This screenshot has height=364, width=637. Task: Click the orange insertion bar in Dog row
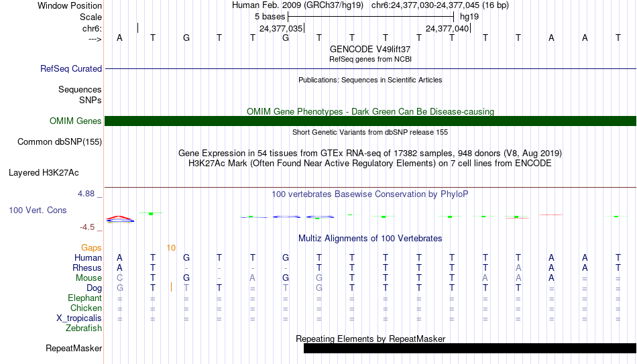(x=171, y=288)
